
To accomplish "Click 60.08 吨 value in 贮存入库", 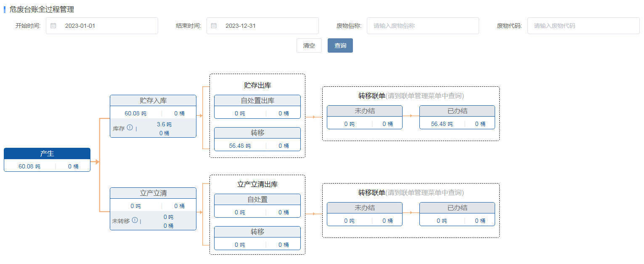I will click(135, 113).
